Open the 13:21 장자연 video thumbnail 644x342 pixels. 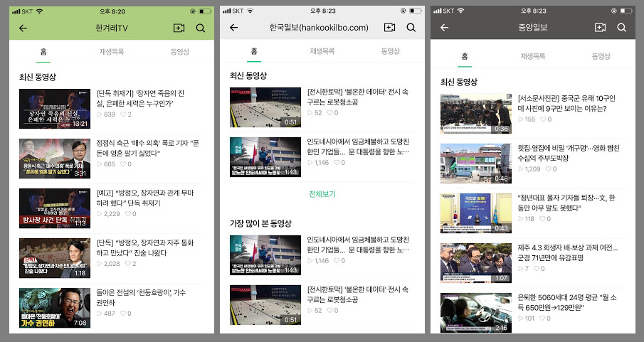[x=55, y=109]
